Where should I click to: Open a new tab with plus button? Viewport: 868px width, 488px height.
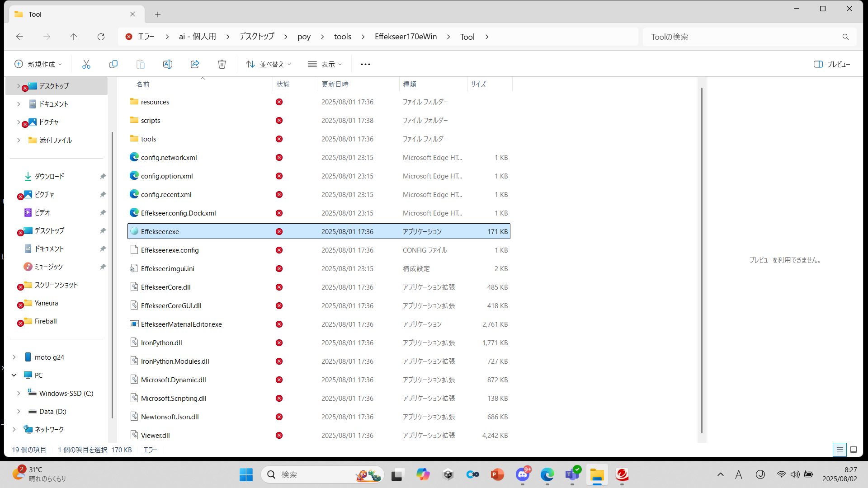pos(157,14)
